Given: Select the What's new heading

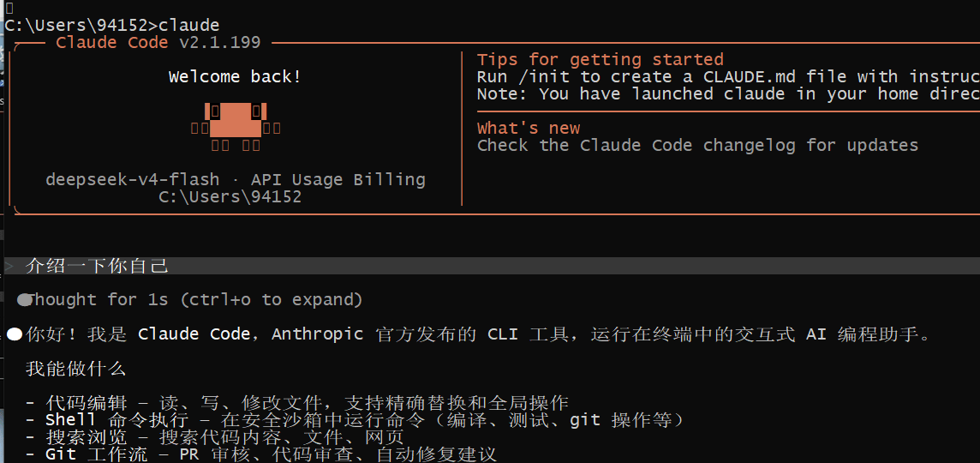Looking at the screenshot, I should pyautogui.click(x=529, y=129).
